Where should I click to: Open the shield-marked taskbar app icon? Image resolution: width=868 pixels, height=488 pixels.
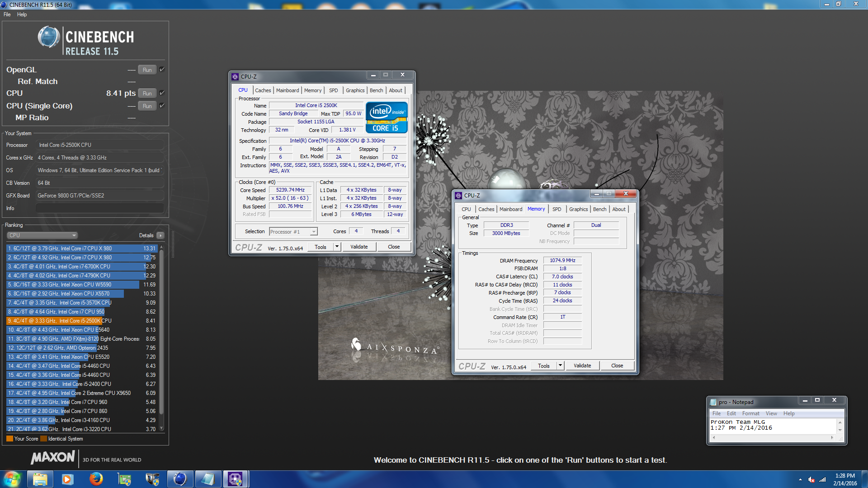pos(152,479)
